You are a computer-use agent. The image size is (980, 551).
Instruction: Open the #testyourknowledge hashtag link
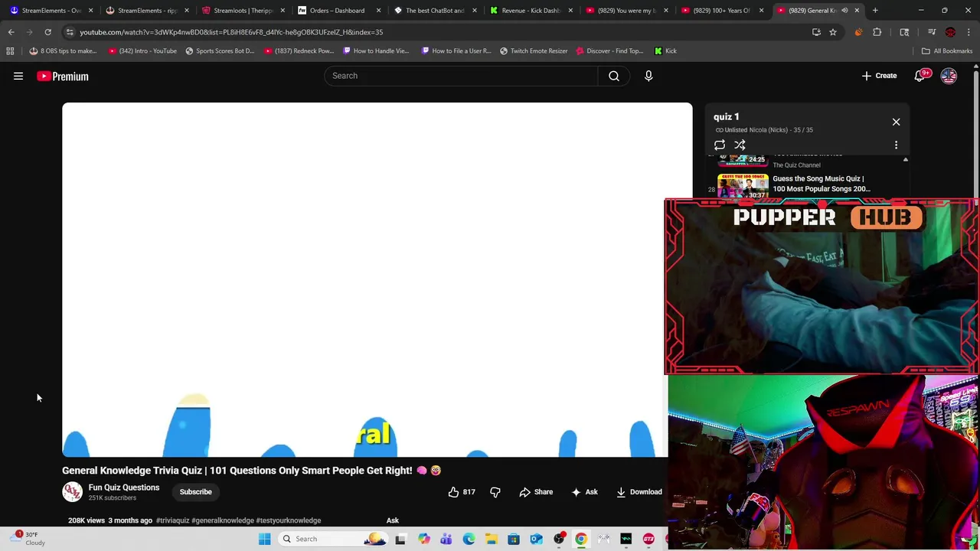pyautogui.click(x=289, y=520)
